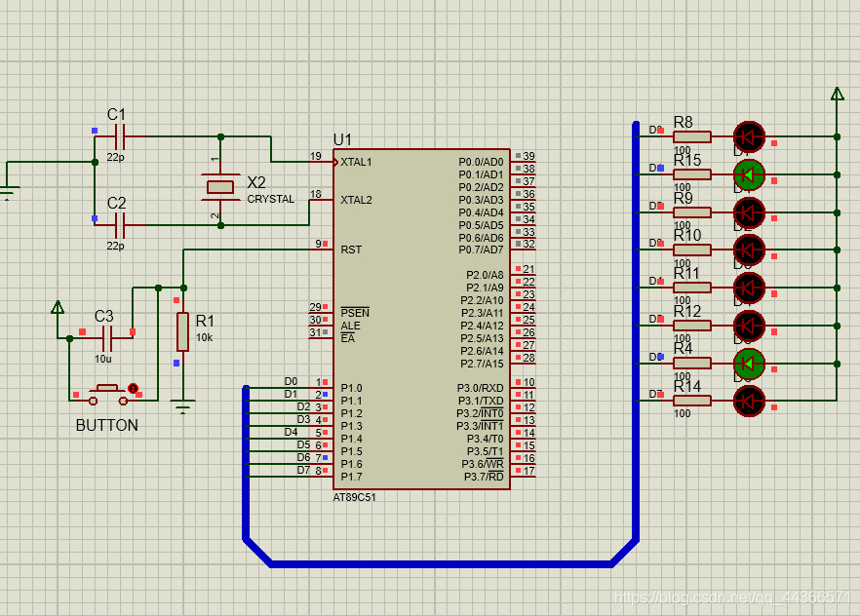Select resistor R15 symbol

[x=692, y=174]
